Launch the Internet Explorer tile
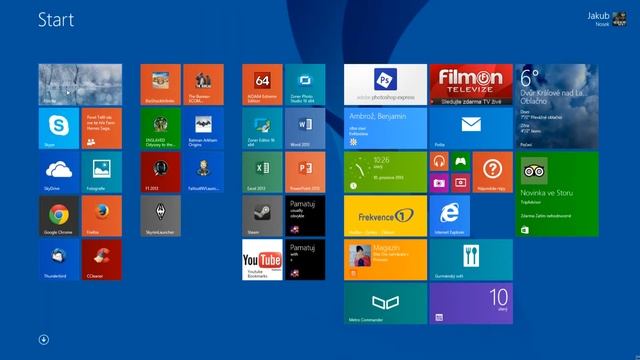The height and width of the screenshot is (360, 640). (449, 216)
